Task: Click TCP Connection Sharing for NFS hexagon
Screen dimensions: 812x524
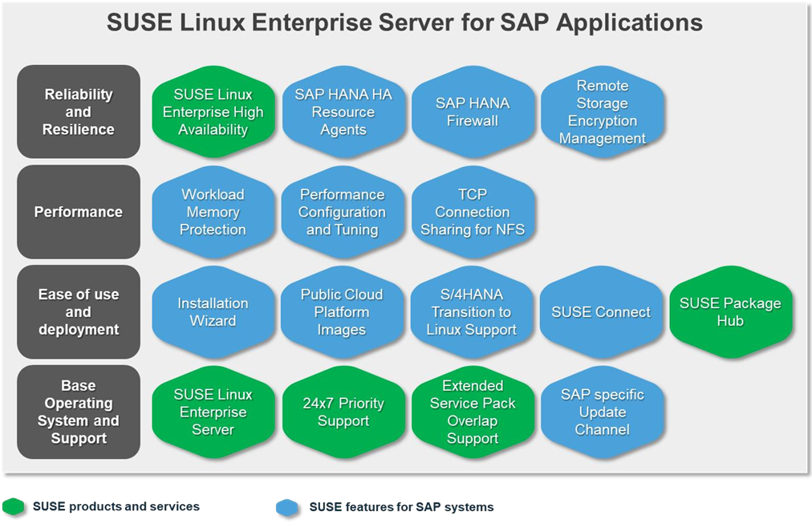Action: pyautogui.click(x=473, y=212)
